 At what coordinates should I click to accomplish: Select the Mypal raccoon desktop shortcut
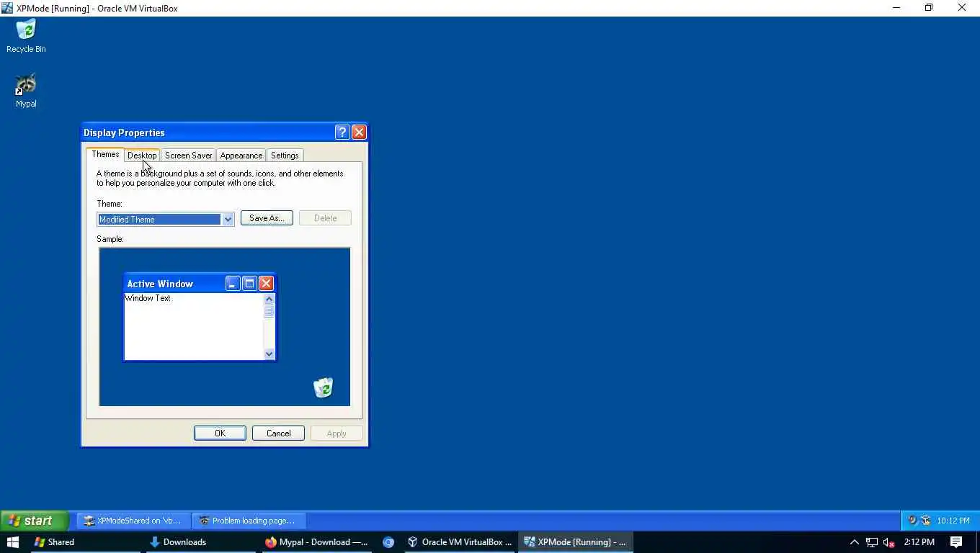tap(26, 91)
